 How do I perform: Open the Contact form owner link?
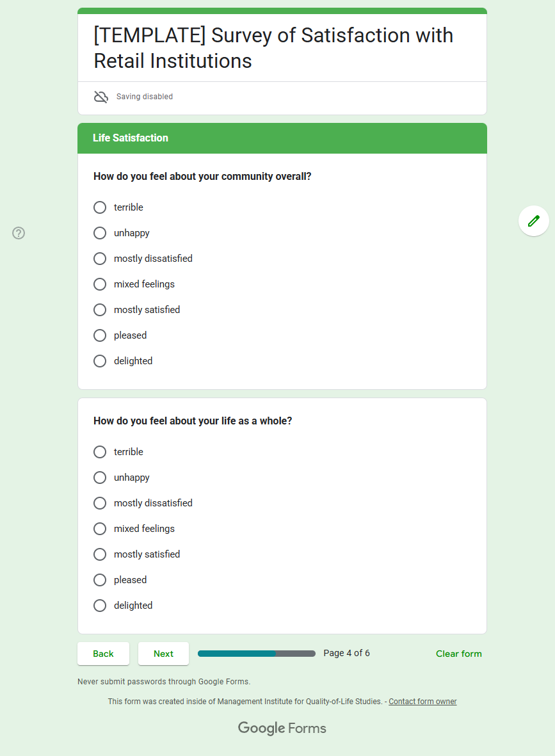tap(422, 702)
